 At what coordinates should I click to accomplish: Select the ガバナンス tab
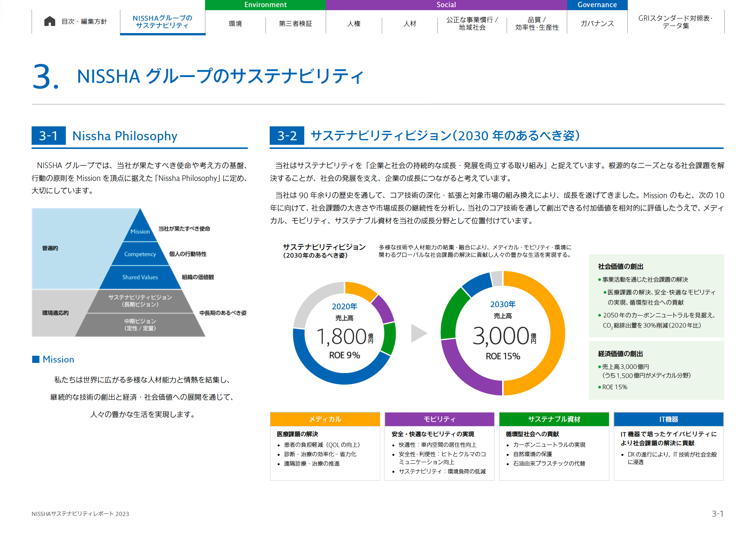(x=597, y=23)
